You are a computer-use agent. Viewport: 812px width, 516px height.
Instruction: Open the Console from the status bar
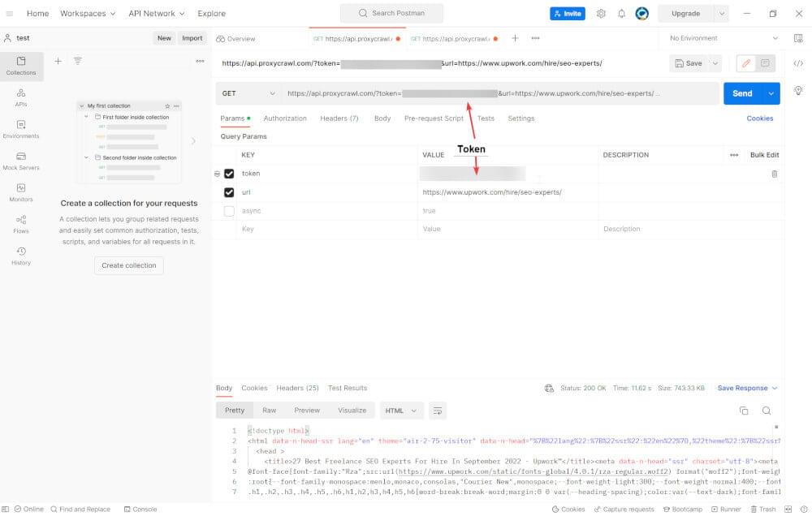[x=141, y=510]
